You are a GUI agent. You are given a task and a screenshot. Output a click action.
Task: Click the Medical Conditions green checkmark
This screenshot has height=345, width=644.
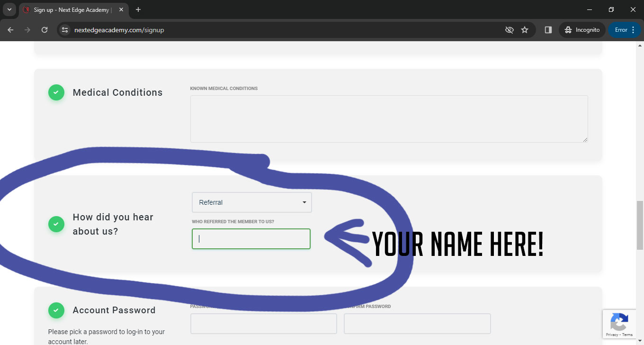click(56, 92)
